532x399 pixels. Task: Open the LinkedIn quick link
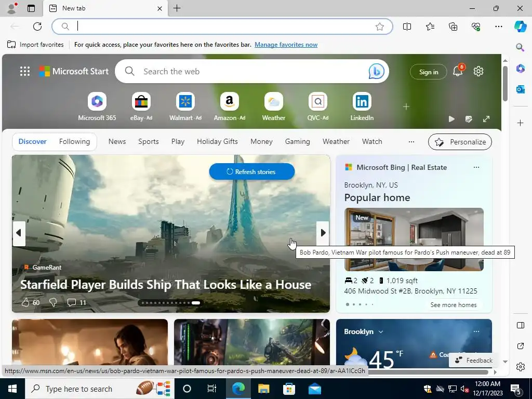pyautogui.click(x=362, y=107)
